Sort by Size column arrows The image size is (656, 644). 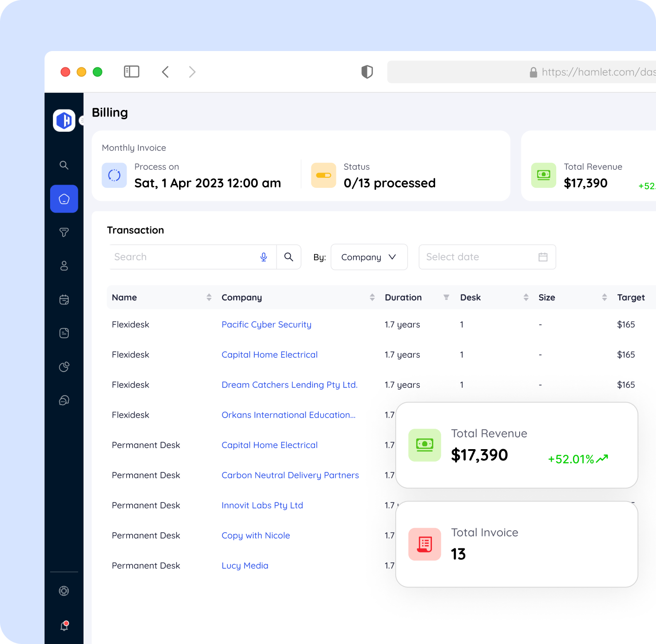coord(604,297)
